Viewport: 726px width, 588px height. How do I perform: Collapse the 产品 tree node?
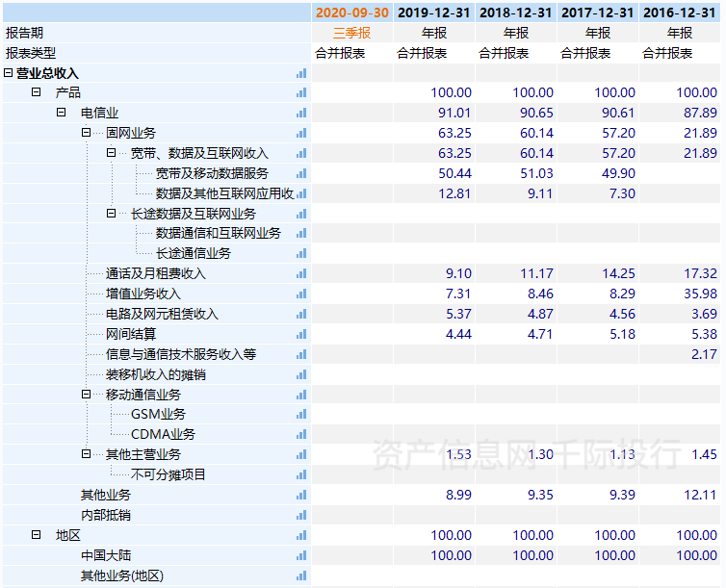(x=36, y=92)
